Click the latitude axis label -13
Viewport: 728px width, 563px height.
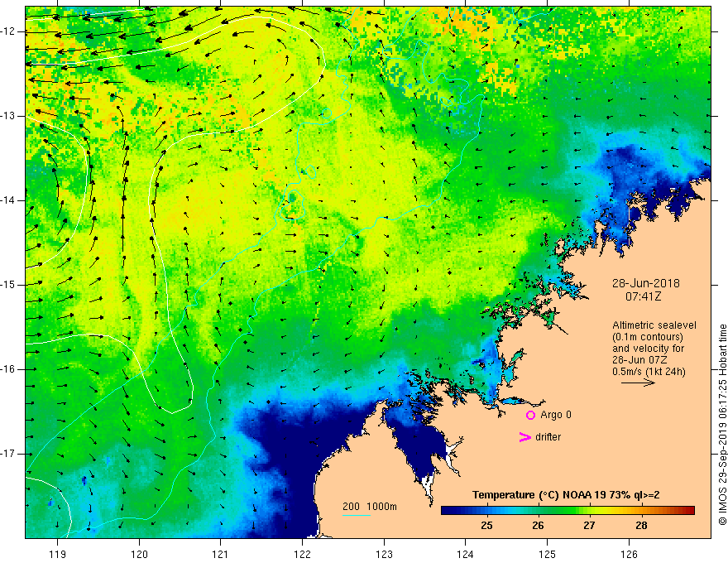9,116
